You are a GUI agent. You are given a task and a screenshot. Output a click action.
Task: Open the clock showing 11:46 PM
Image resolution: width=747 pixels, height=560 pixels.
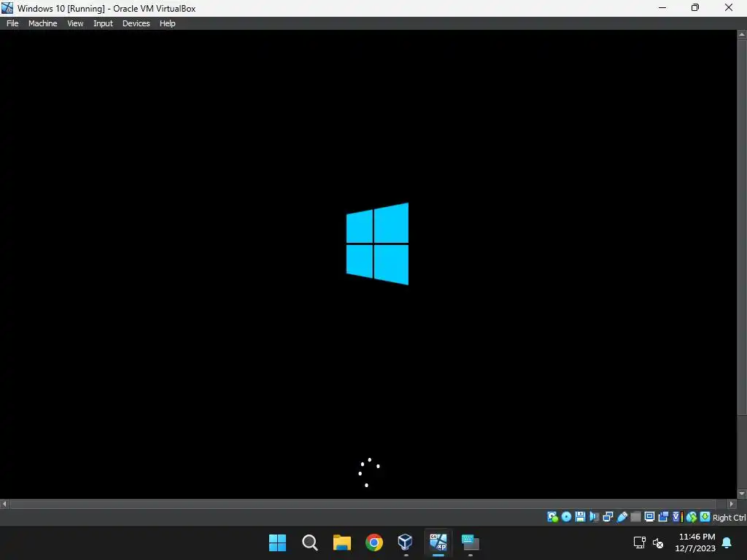(x=695, y=542)
